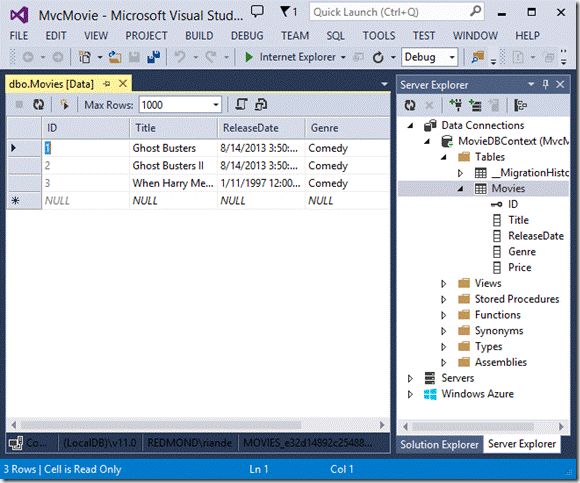The width and height of the screenshot is (580, 483).
Task: Select the Price column tree item
Action: click(x=519, y=267)
